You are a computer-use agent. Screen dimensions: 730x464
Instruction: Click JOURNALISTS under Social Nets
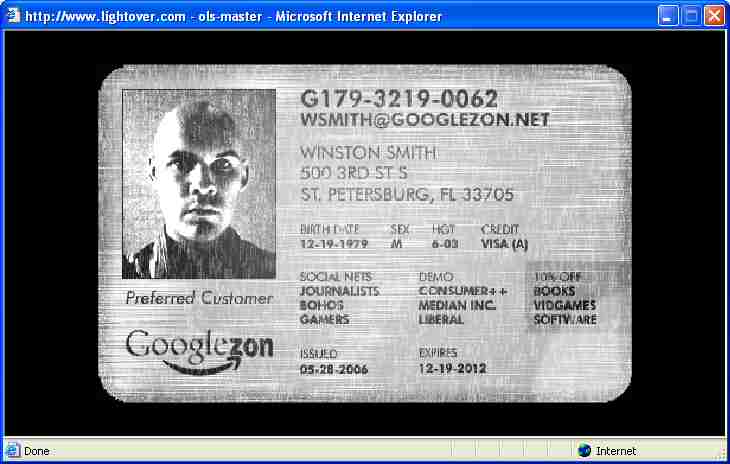[339, 291]
